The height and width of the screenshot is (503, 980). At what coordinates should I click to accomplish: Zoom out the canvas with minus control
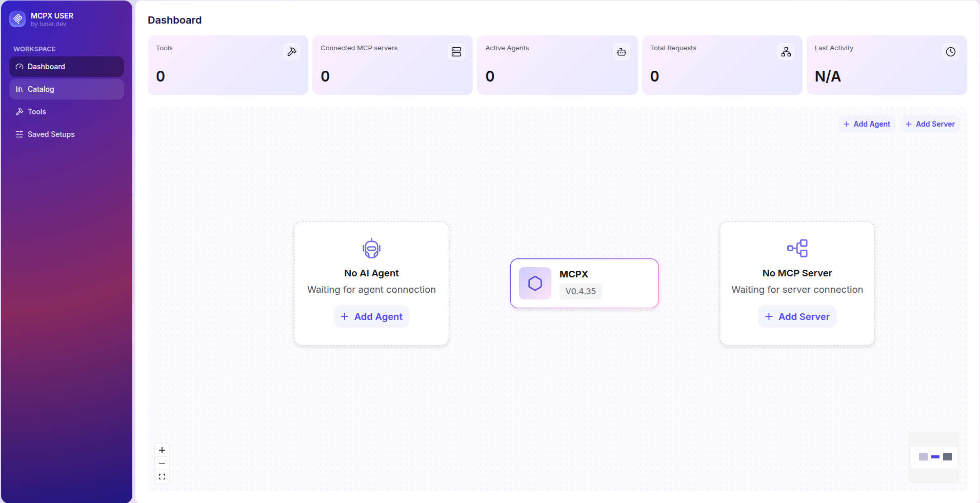[162, 464]
